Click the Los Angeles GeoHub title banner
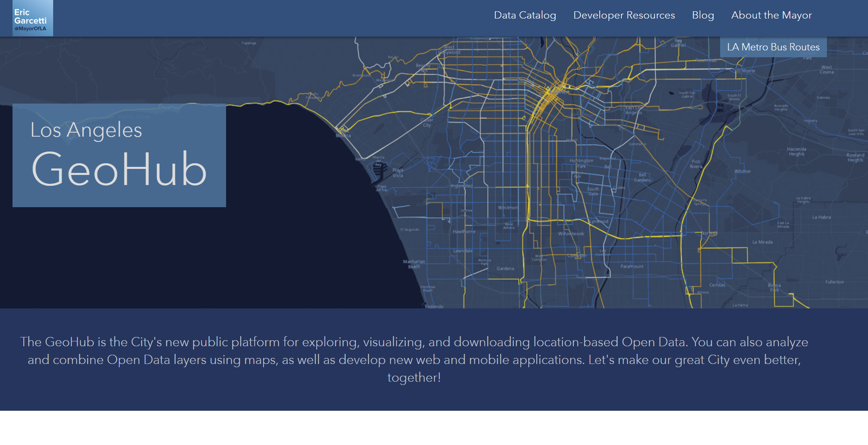This screenshot has width=868, height=445. (x=119, y=156)
